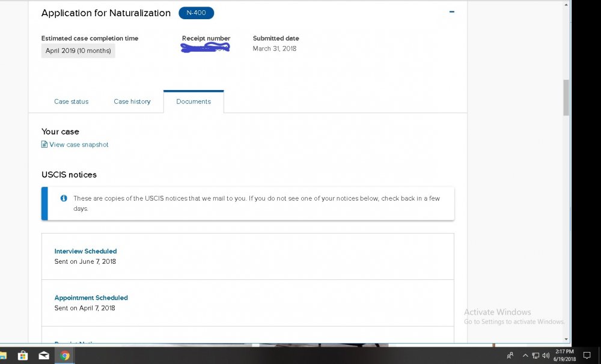Open the Mail app from the taskbar

click(44, 356)
